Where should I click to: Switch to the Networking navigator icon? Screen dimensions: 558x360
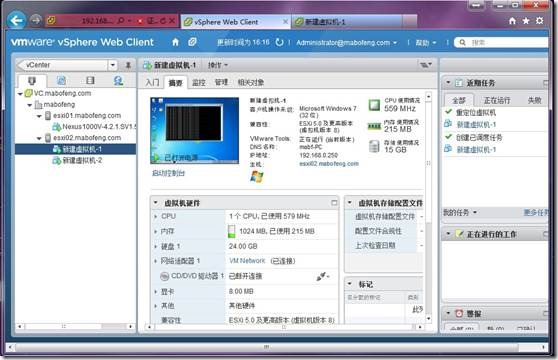point(118,80)
